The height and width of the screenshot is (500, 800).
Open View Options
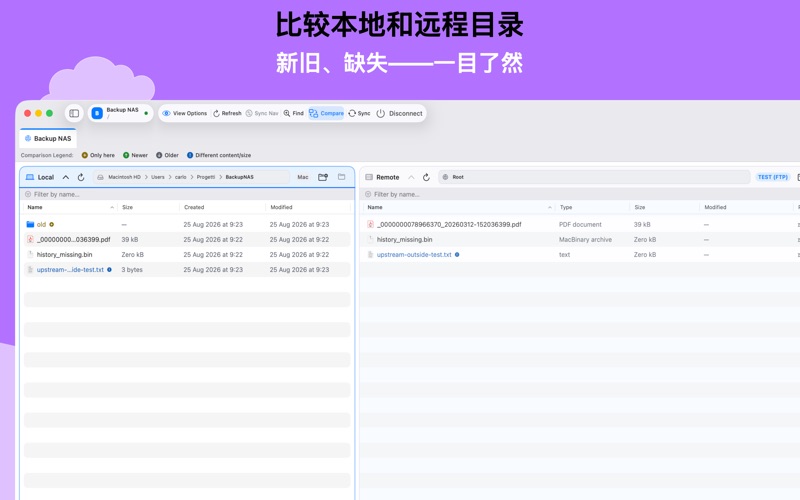tap(185, 113)
